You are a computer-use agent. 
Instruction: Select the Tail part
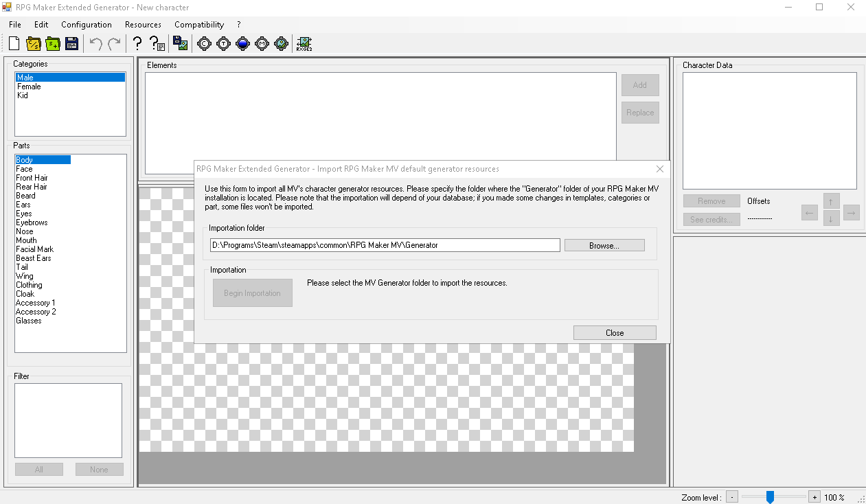coord(22,267)
